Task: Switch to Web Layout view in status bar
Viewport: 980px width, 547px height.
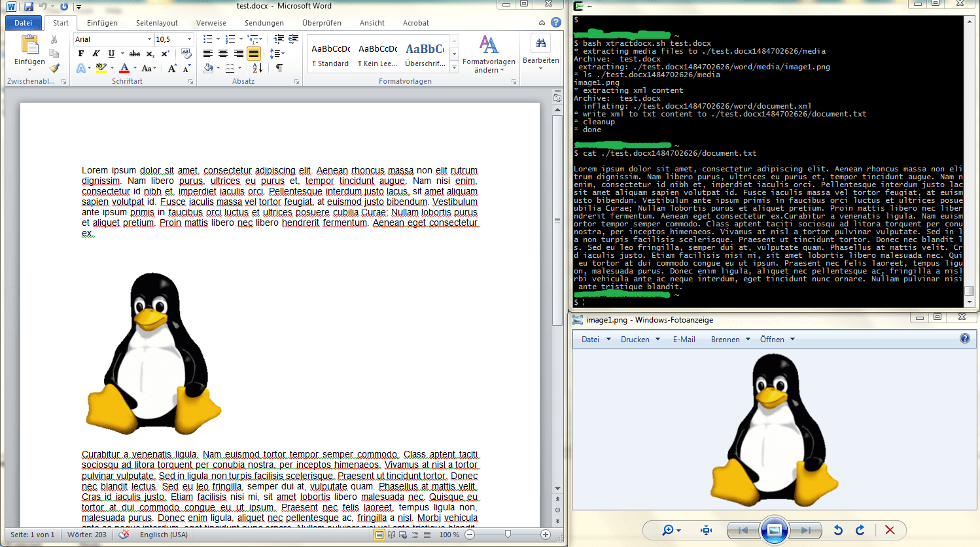Action: (x=403, y=535)
